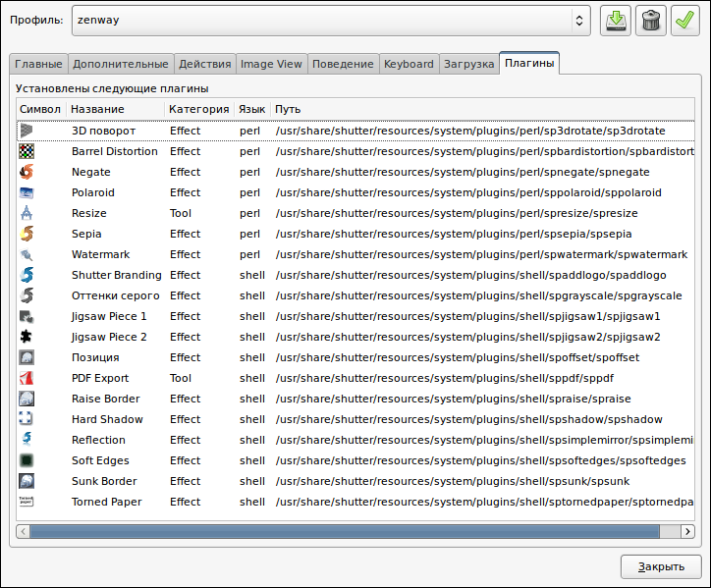
Task: Click the Resize Tool category cell
Action: pos(181,213)
